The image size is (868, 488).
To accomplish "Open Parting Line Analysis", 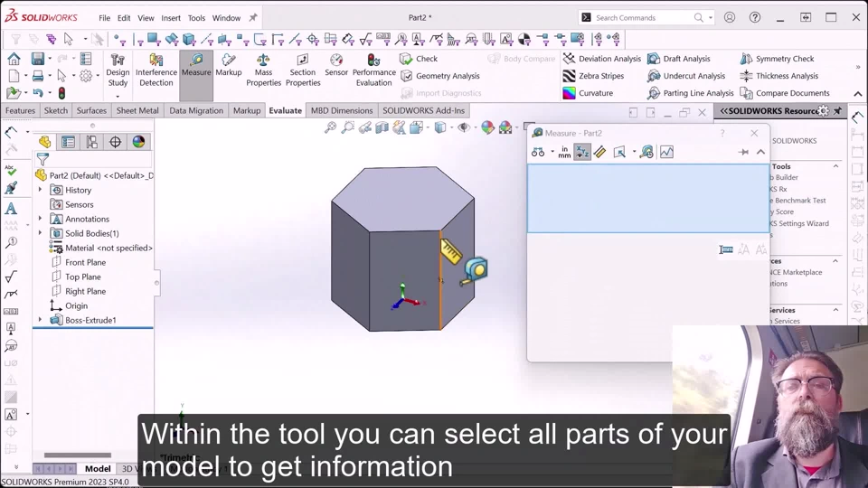I will (690, 93).
